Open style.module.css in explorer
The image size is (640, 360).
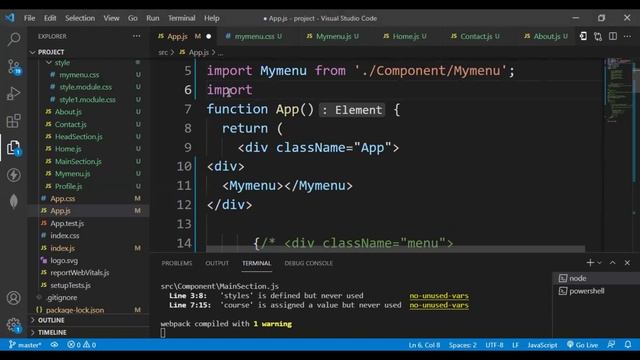pyautogui.click(x=85, y=87)
